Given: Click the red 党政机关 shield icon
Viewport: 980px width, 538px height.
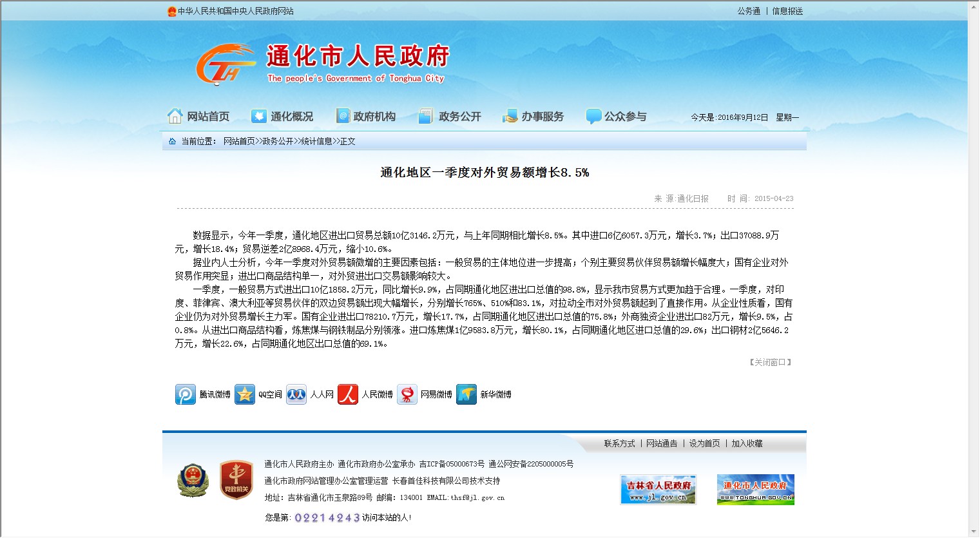Looking at the screenshot, I should 236,481.
